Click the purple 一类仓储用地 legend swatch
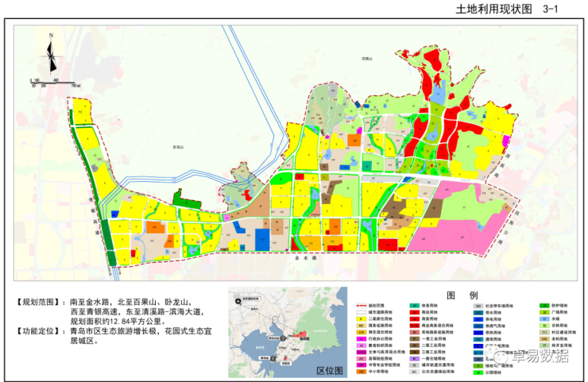588x382 pixels. click(414, 359)
